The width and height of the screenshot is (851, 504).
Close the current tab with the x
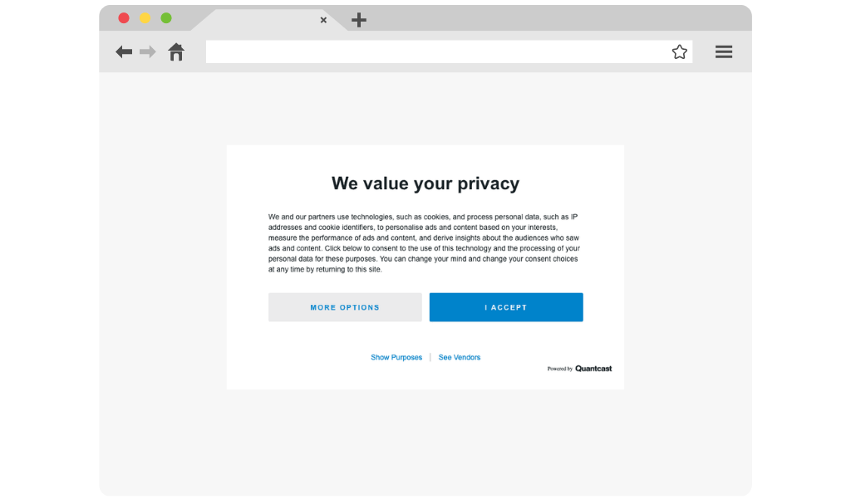(323, 20)
